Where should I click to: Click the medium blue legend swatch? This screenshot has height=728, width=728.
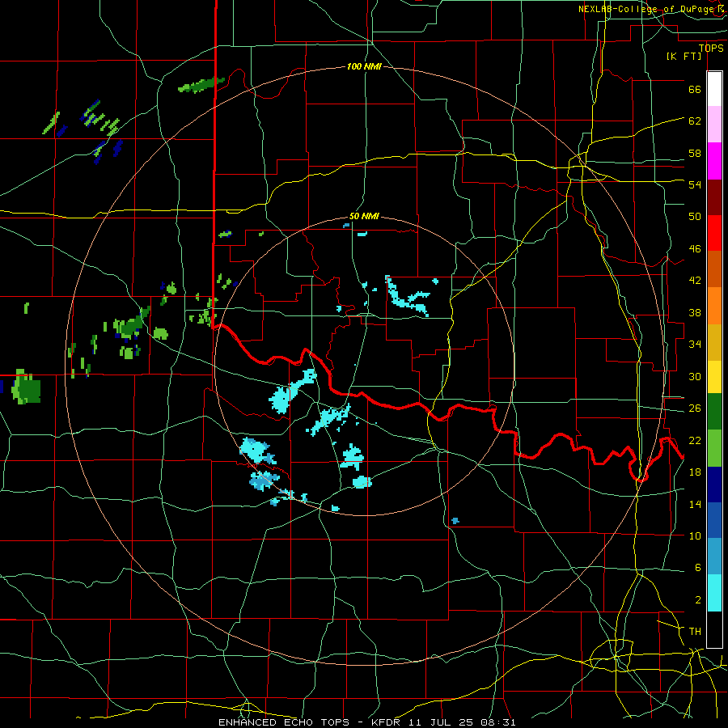[714, 520]
